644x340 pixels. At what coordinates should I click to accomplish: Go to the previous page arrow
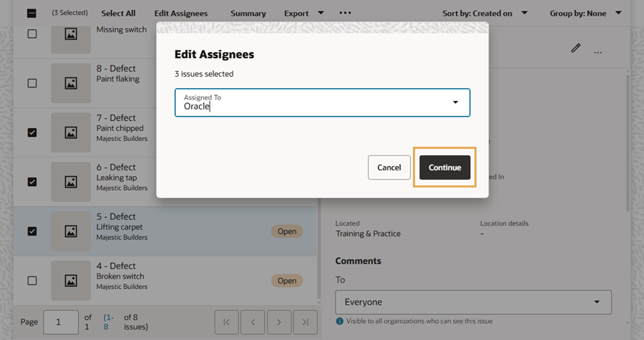tap(253, 322)
